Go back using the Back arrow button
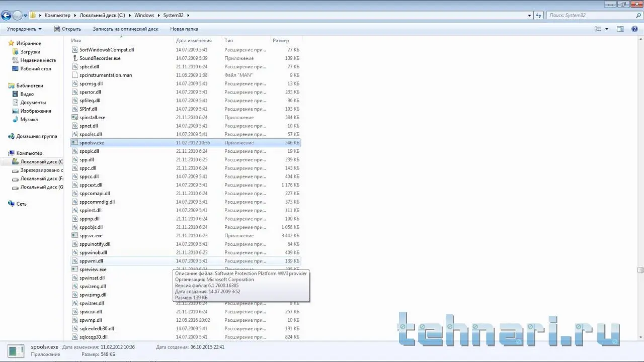The height and width of the screenshot is (362, 644). click(x=7, y=16)
